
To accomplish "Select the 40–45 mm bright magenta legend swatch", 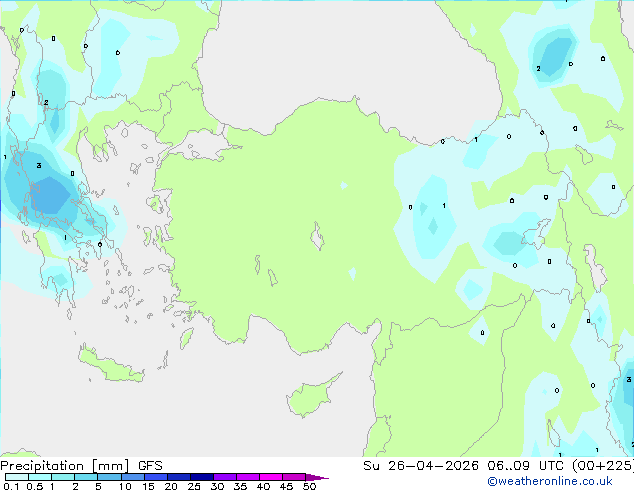I will (x=271, y=477).
